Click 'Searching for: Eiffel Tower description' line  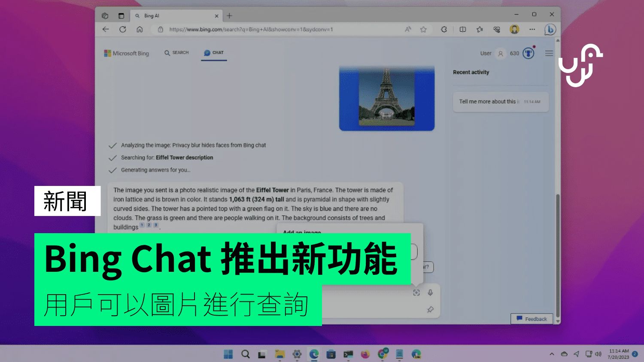167,158
